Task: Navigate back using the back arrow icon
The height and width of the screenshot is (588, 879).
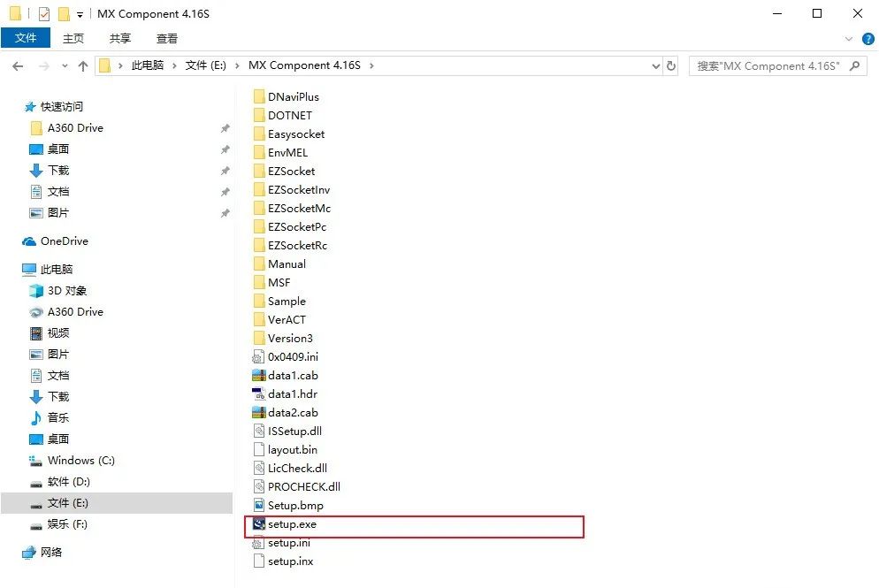Action: pos(17,65)
